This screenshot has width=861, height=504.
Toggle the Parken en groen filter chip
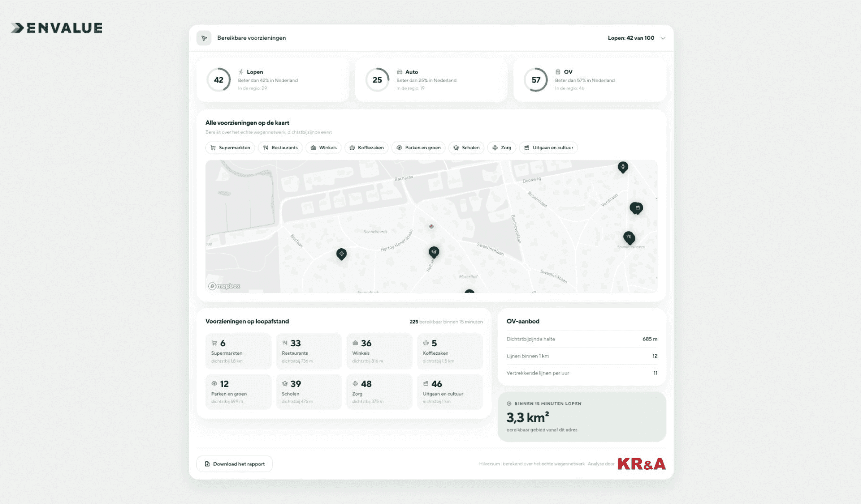[x=418, y=147]
